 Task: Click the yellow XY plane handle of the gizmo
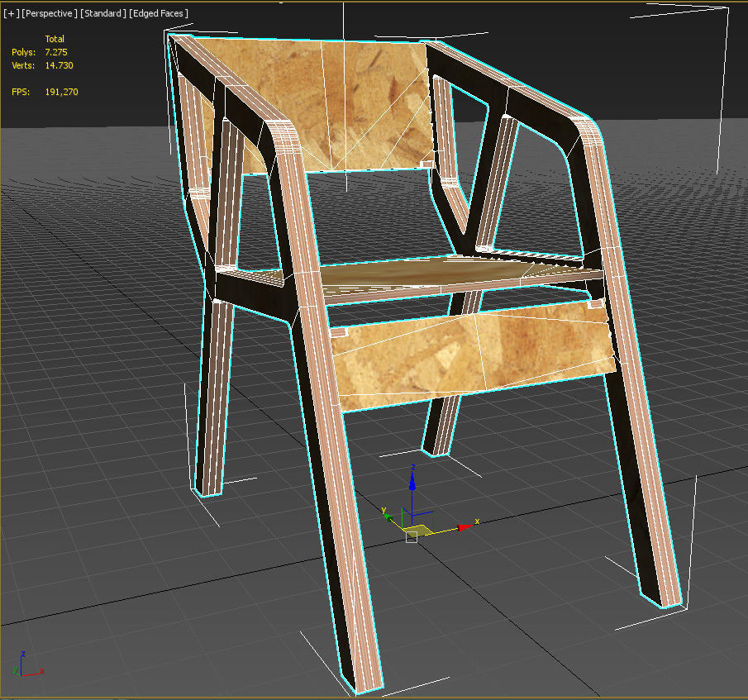(x=419, y=530)
